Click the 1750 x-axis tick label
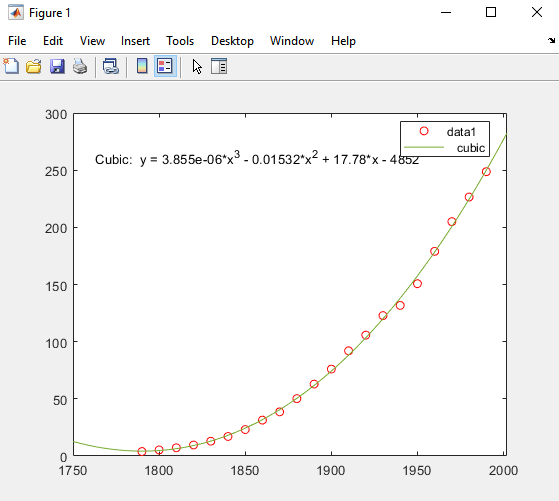 click(73, 471)
